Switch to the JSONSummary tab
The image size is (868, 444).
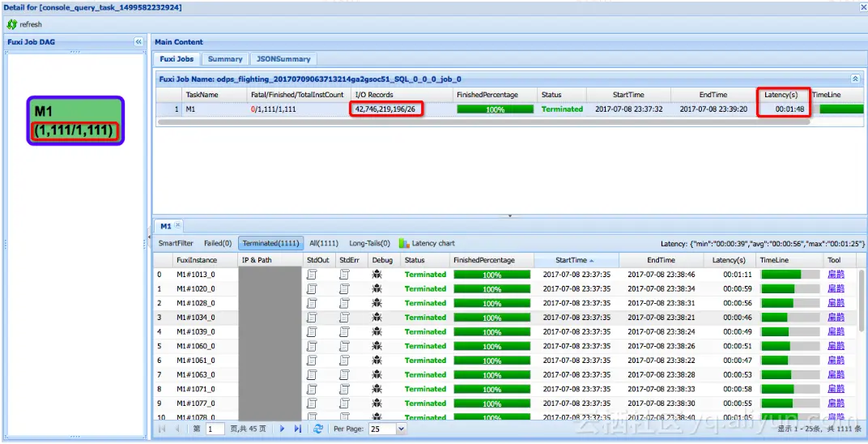pyautogui.click(x=283, y=58)
